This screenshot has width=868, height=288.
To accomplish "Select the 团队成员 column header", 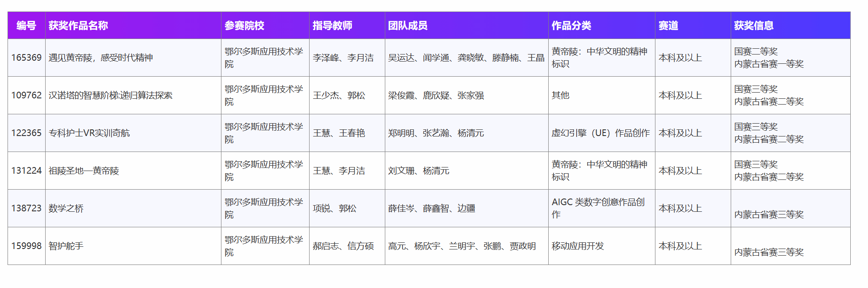I will pyautogui.click(x=408, y=26).
